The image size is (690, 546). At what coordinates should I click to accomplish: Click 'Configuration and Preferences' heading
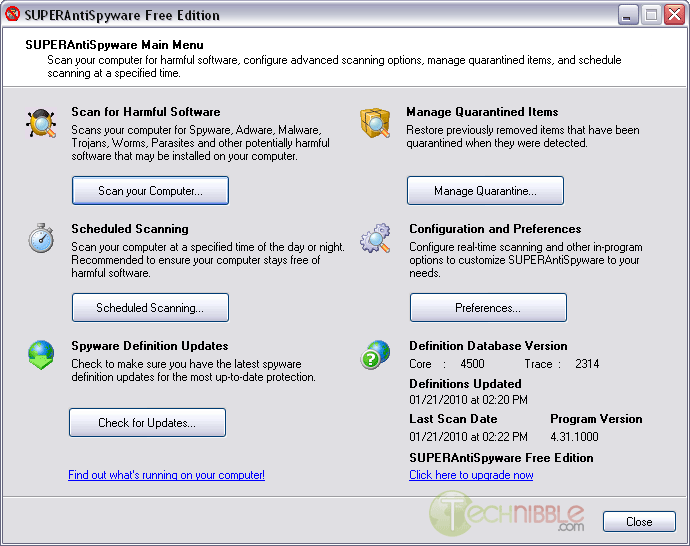click(495, 229)
